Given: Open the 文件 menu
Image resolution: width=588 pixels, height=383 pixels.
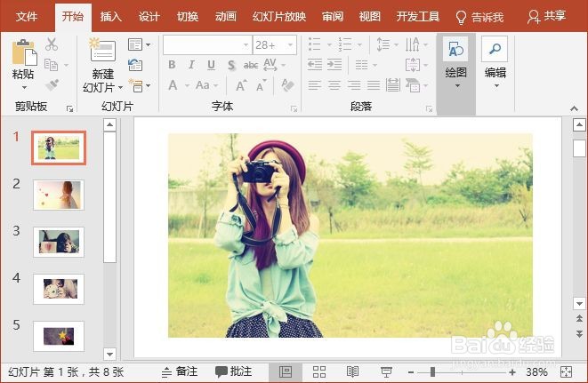Looking at the screenshot, I should click(27, 17).
